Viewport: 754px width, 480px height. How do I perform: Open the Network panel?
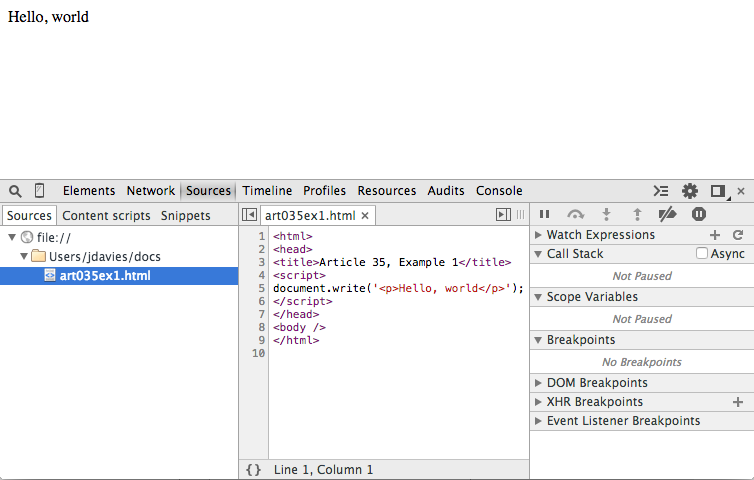(151, 191)
